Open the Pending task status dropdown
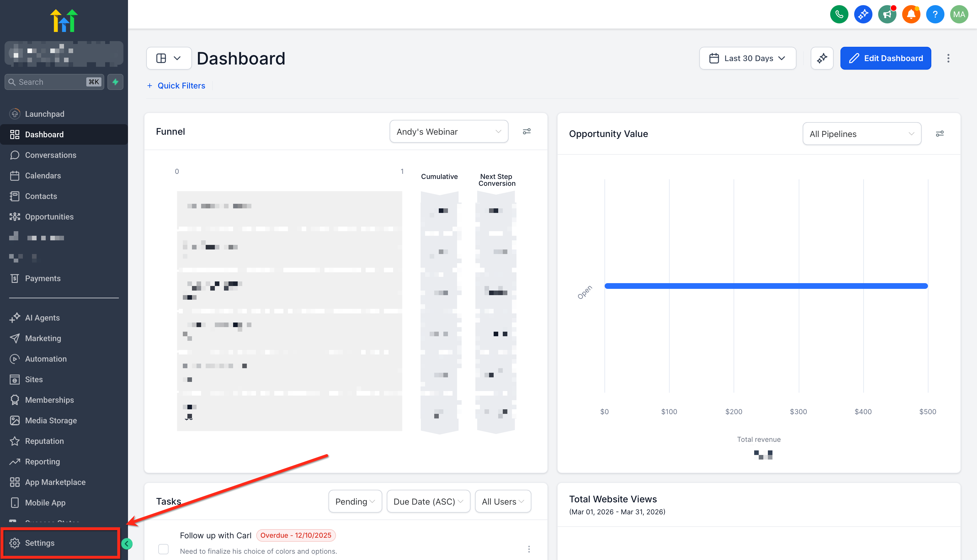The width and height of the screenshot is (977, 560). [355, 501]
